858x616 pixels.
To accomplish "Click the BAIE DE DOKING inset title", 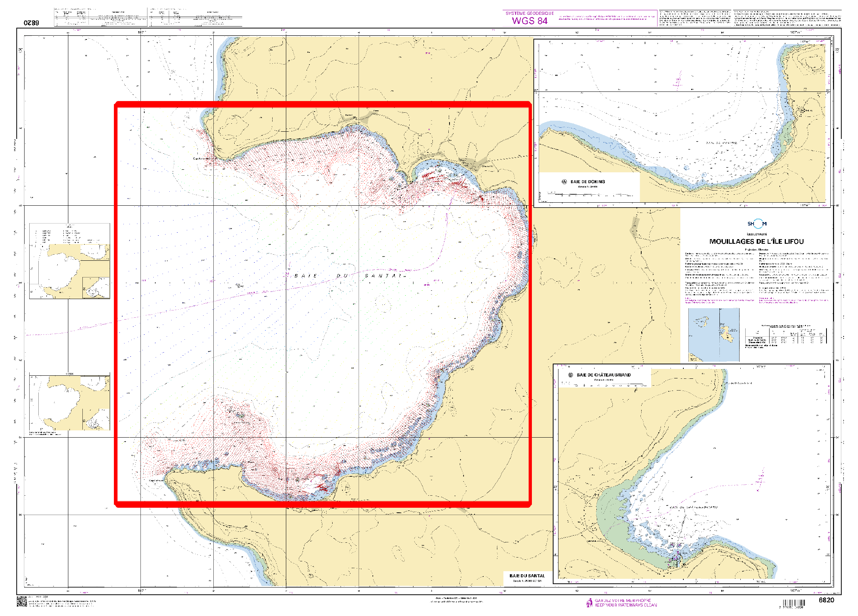I will click(x=588, y=182).
